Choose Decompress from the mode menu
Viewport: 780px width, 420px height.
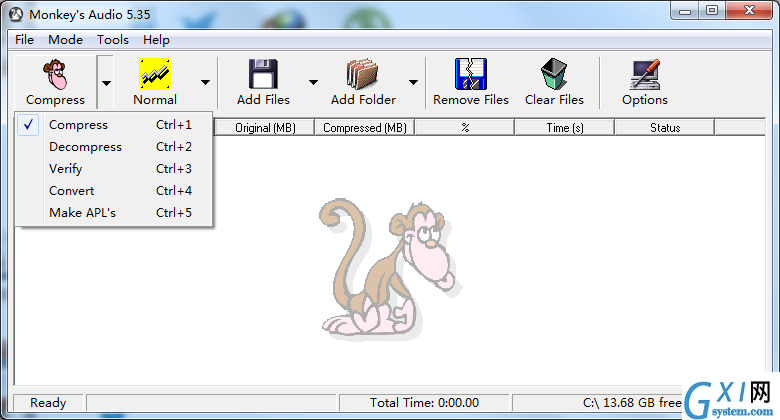[114, 147]
